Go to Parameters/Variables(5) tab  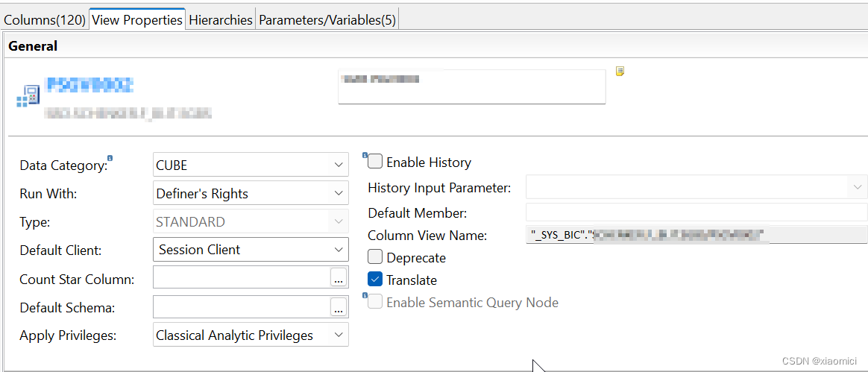click(327, 20)
